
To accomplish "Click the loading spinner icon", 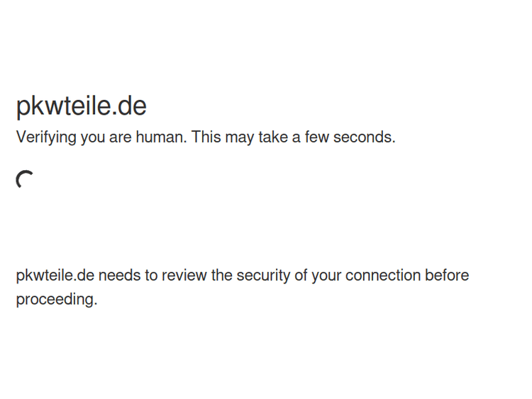I will [x=26, y=180].
